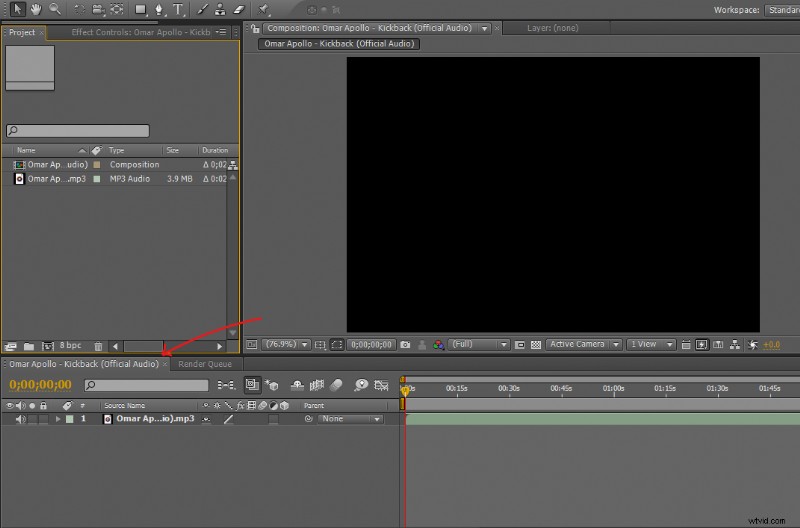Screen dimensions: 800x528
Task: Click the 8 bpc color depth button
Action: 70,346
